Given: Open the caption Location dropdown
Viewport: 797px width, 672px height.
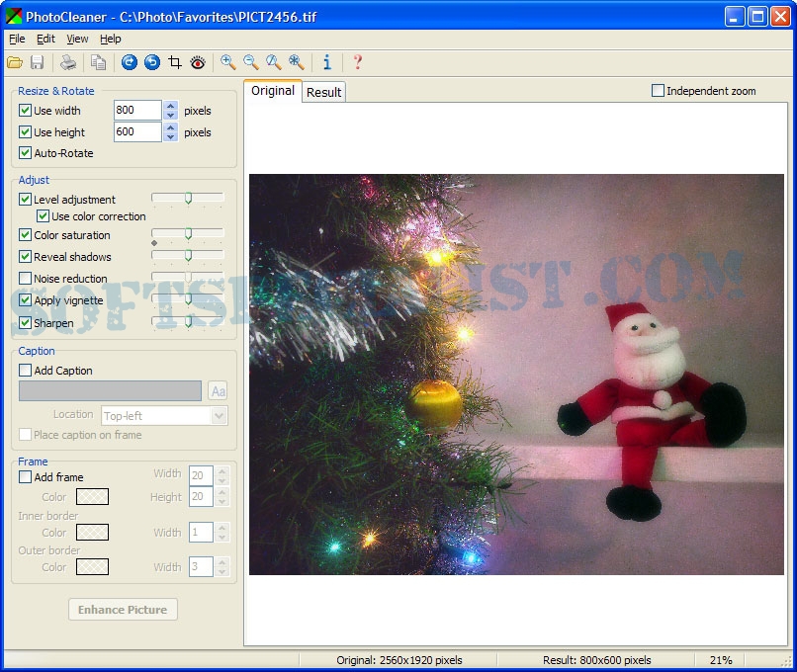Looking at the screenshot, I should pyautogui.click(x=220, y=416).
